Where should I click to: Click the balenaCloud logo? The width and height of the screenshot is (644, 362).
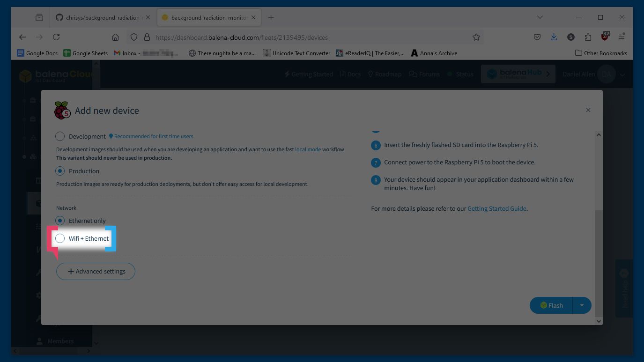pos(56,75)
